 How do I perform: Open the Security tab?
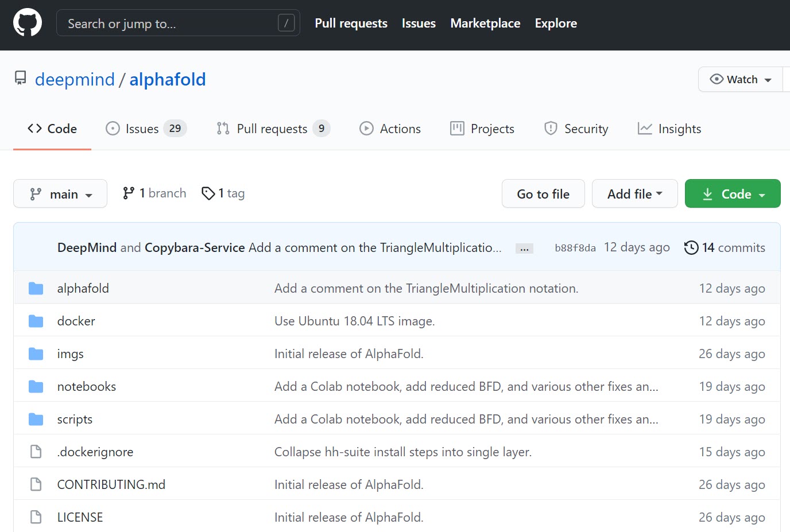(576, 129)
